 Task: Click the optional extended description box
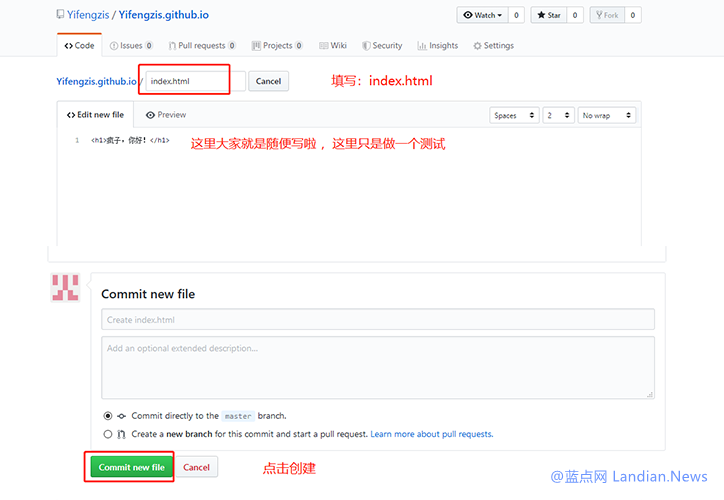pyautogui.click(x=377, y=367)
